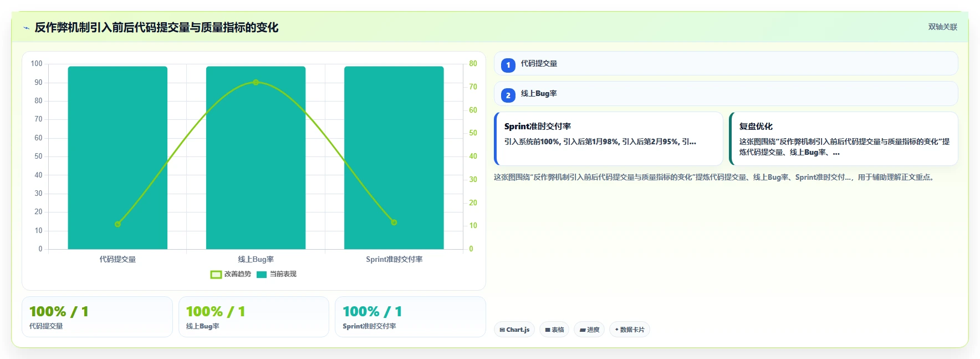Click the 代码提交量 x-axis label
The image size is (980, 359).
(118, 259)
